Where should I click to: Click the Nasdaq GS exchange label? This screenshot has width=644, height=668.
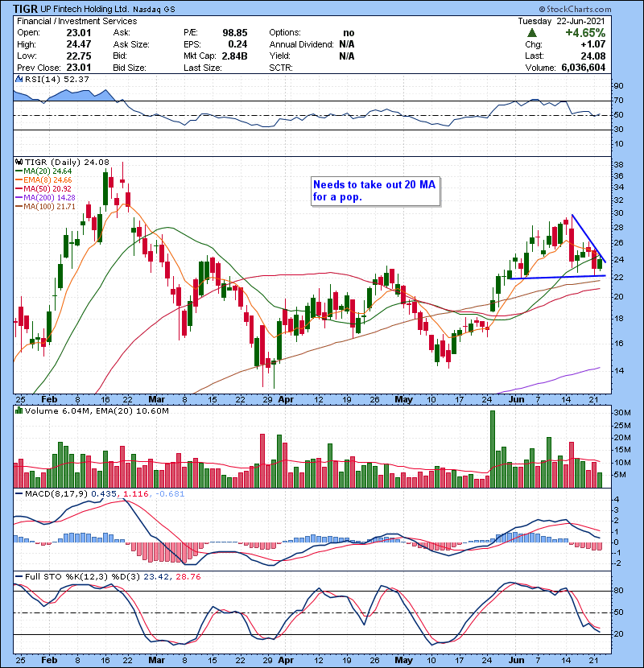click(154, 10)
